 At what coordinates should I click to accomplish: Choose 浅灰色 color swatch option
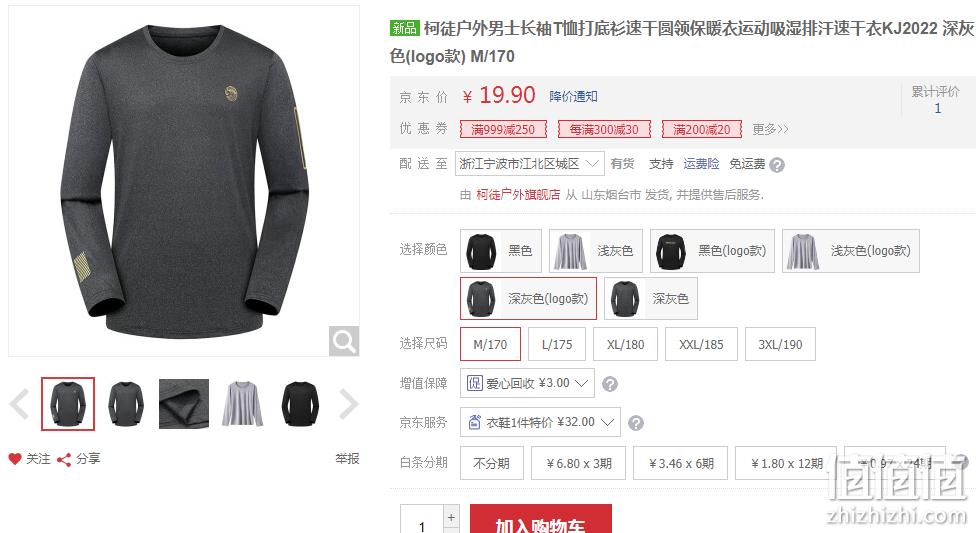596,251
